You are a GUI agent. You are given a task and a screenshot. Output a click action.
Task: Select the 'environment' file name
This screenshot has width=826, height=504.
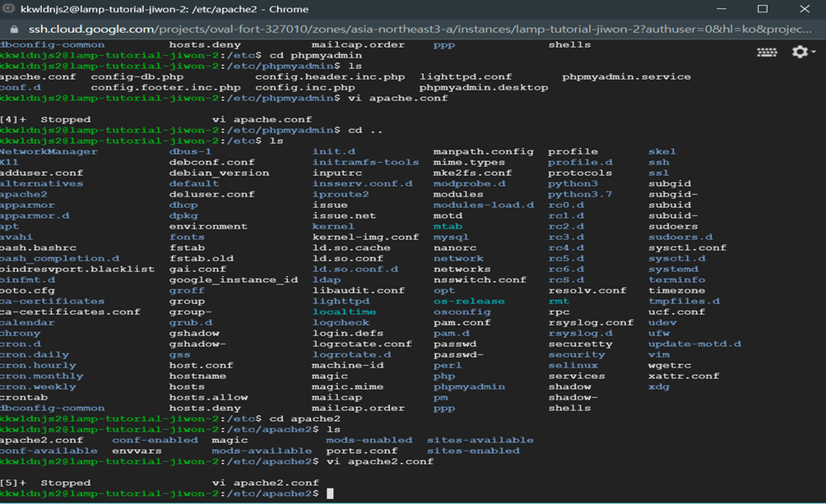[208, 226]
